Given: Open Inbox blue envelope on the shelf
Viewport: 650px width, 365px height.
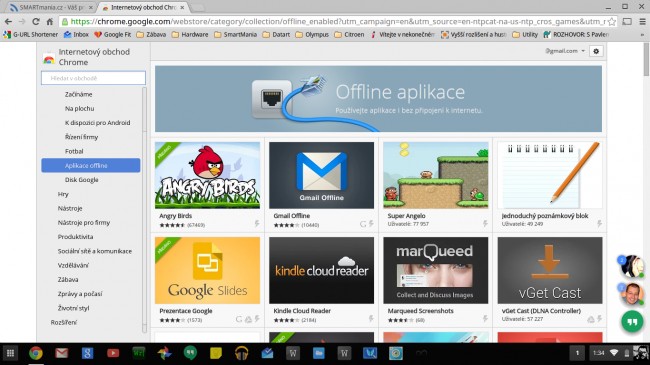Looking at the screenshot, I should [x=267, y=353].
